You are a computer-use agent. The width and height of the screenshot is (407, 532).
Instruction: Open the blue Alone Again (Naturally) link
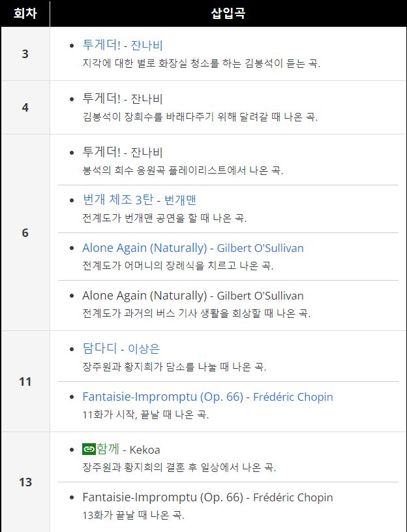144,248
